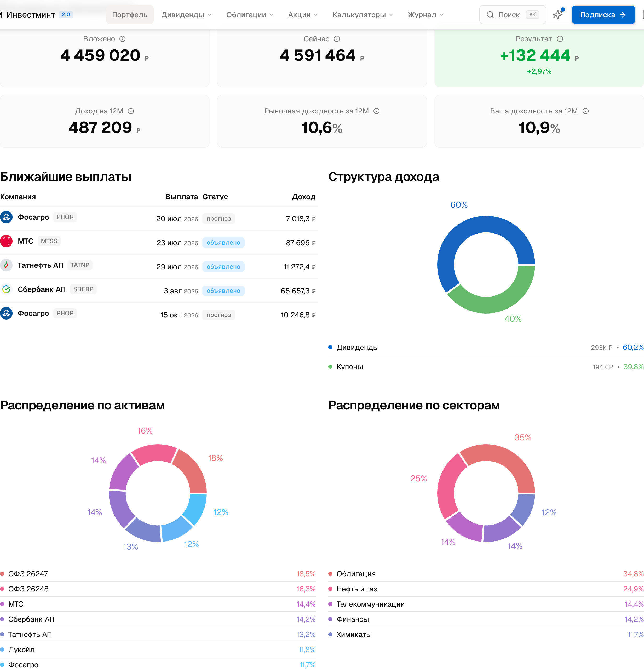Screen dimensions: 644x672
Task: Click Фосагро logo in 20 июл row
Action: click(6, 217)
